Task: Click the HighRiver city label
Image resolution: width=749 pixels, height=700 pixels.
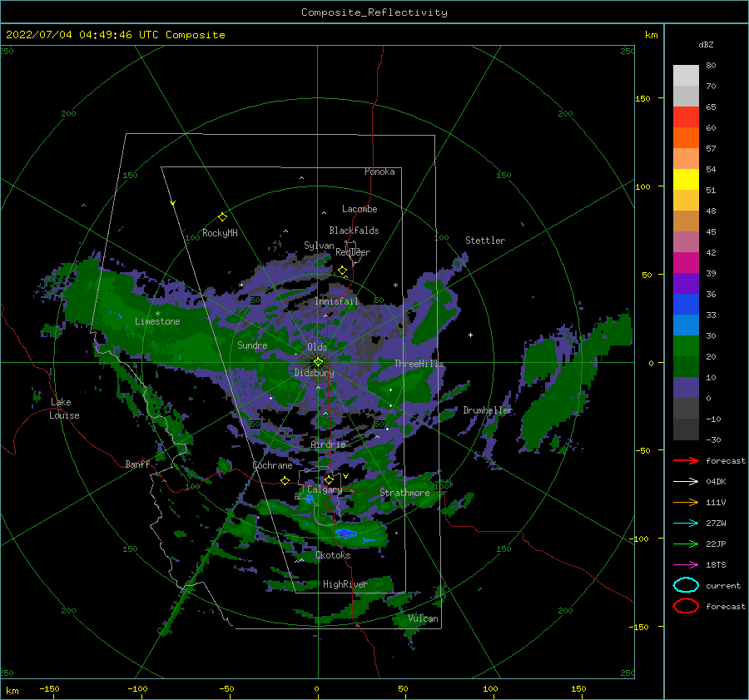Action: 345,584
